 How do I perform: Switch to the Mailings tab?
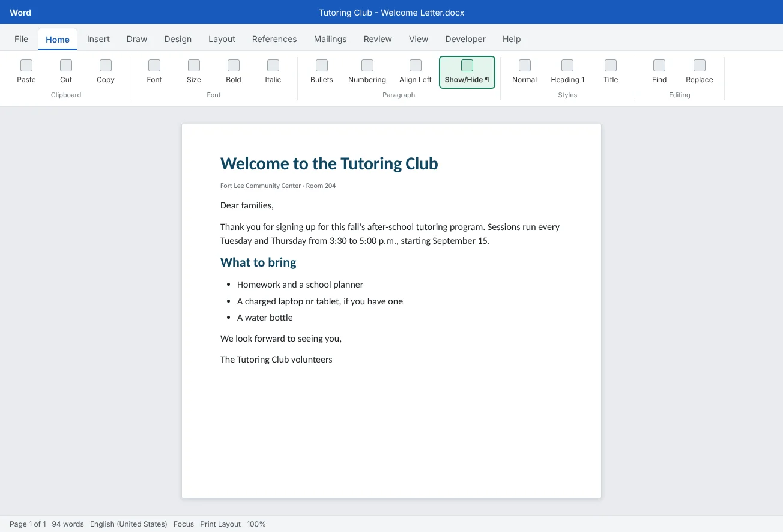click(330, 39)
